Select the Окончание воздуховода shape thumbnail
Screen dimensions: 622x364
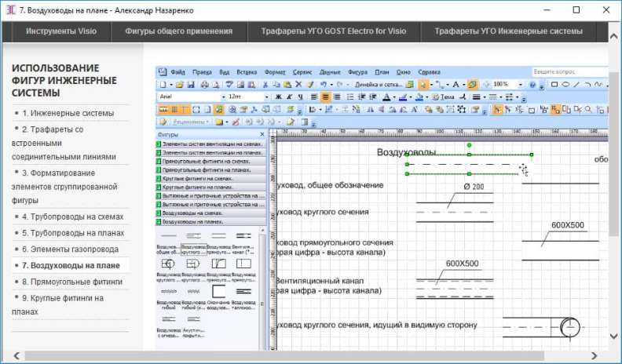tap(218, 291)
